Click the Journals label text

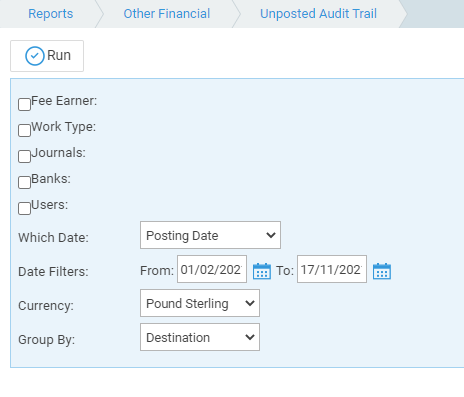click(x=58, y=153)
